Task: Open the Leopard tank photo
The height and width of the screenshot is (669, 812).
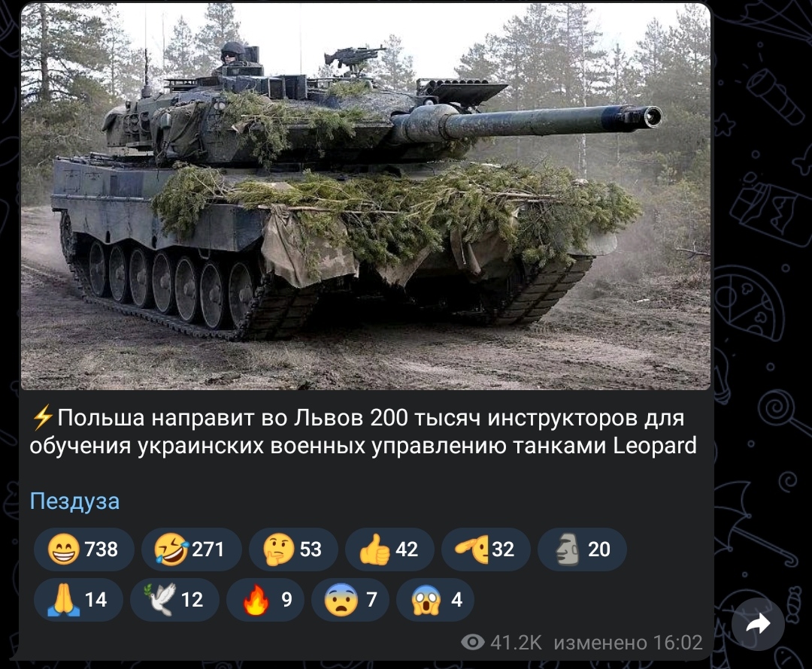Action: tap(365, 196)
